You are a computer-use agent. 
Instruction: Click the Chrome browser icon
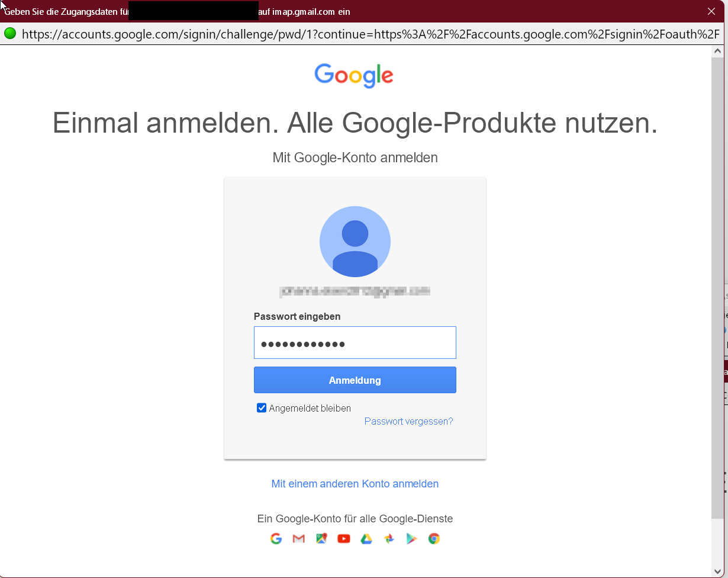click(x=434, y=538)
